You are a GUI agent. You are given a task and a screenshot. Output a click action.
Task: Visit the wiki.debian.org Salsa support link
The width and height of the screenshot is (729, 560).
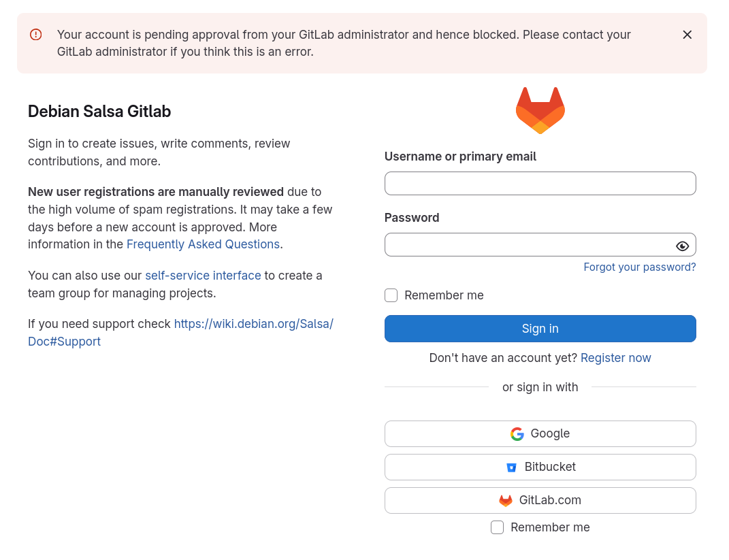point(253,324)
